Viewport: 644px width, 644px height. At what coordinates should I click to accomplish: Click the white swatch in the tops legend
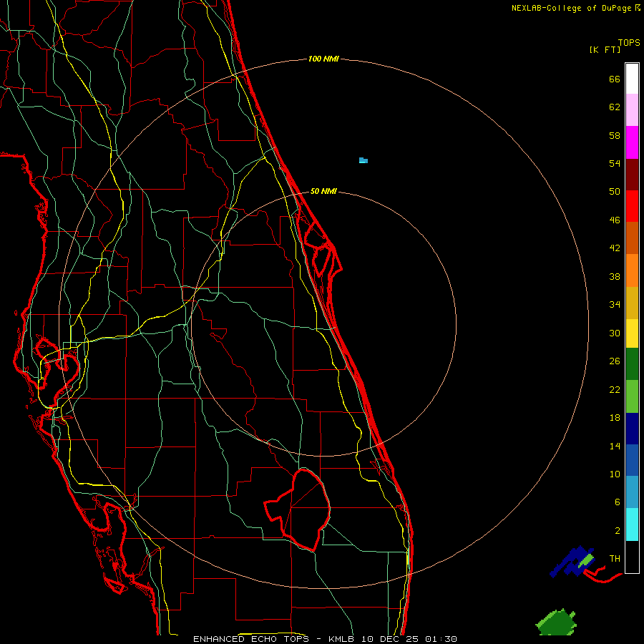[x=632, y=79]
